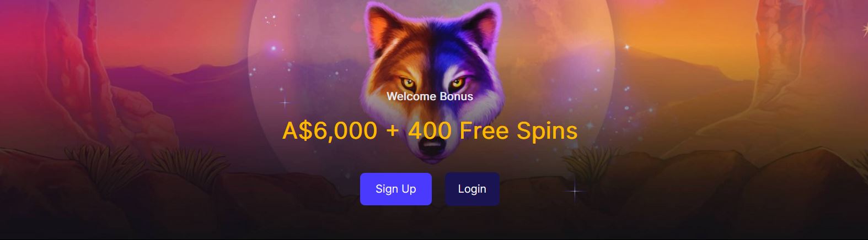Viewport: 868px width, 240px height.
Task: Click the wolf's eye on the purple side
Action: click(456, 83)
